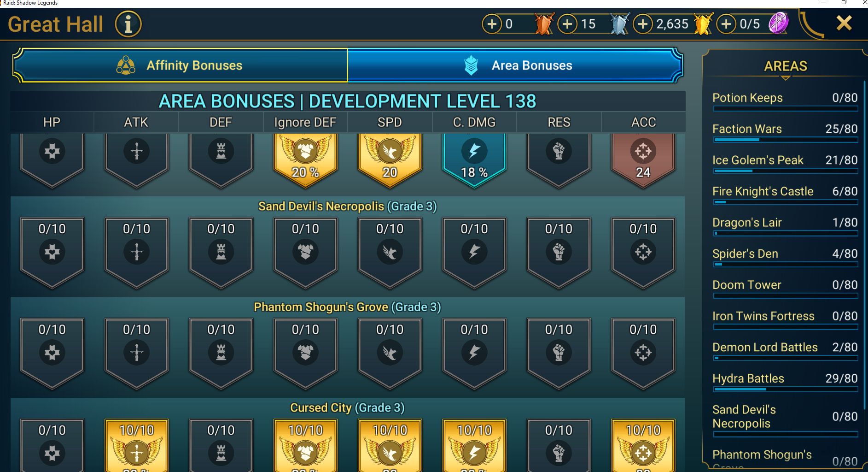868x472 pixels.
Task: Select Sand Devil's Necropolis ACC bonus badge
Action: 643,253
